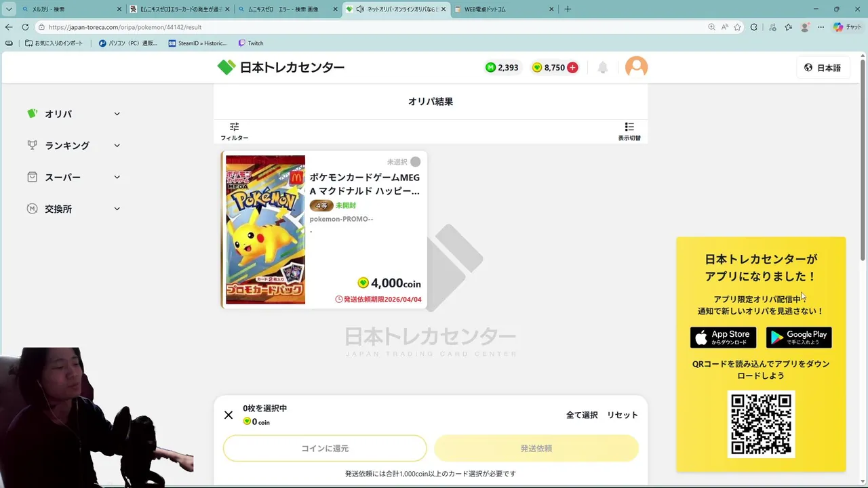Click the green M points balance 2,393
Viewport: 868px width, 488px height.
(502, 68)
